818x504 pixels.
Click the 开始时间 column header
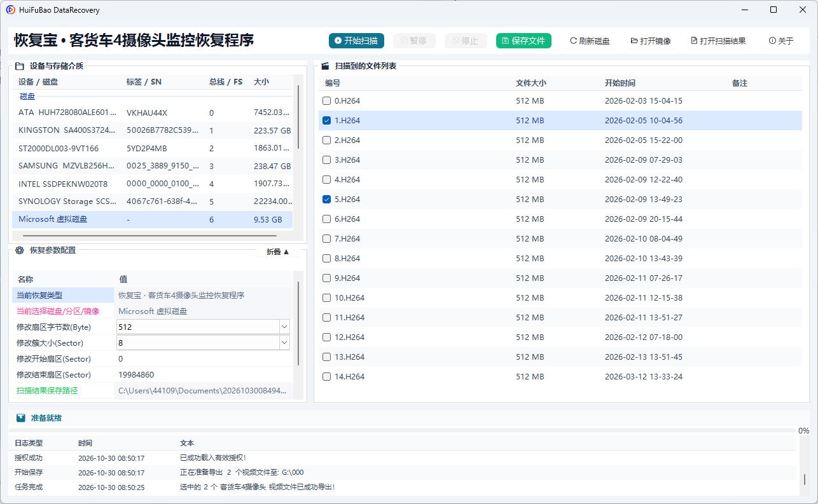click(x=620, y=83)
